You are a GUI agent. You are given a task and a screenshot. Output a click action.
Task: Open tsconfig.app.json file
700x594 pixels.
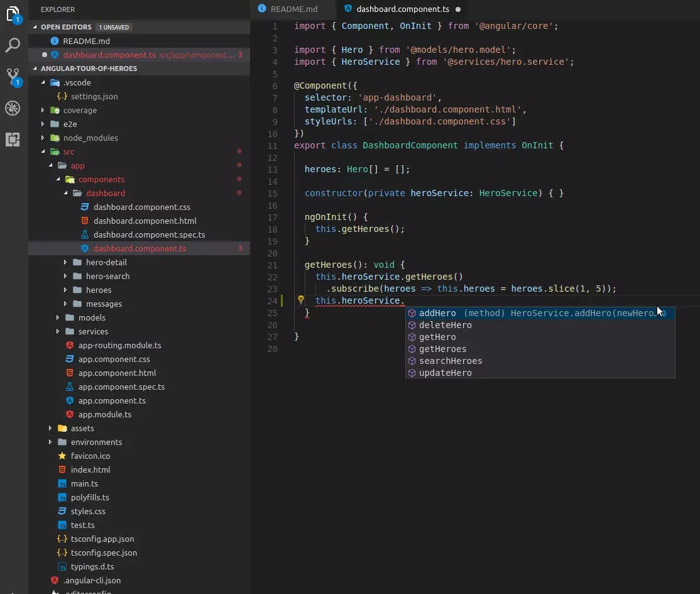coord(139,539)
